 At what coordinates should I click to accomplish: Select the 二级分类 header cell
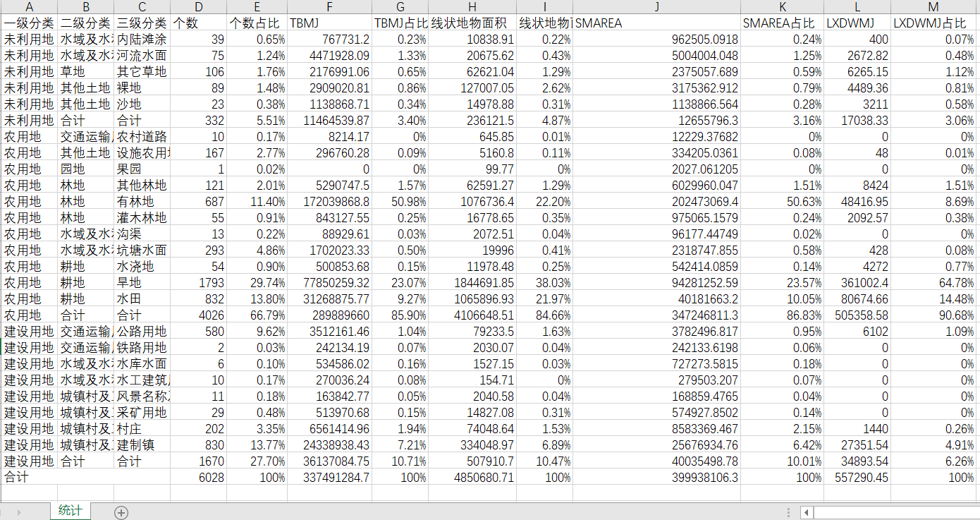tap(85, 23)
